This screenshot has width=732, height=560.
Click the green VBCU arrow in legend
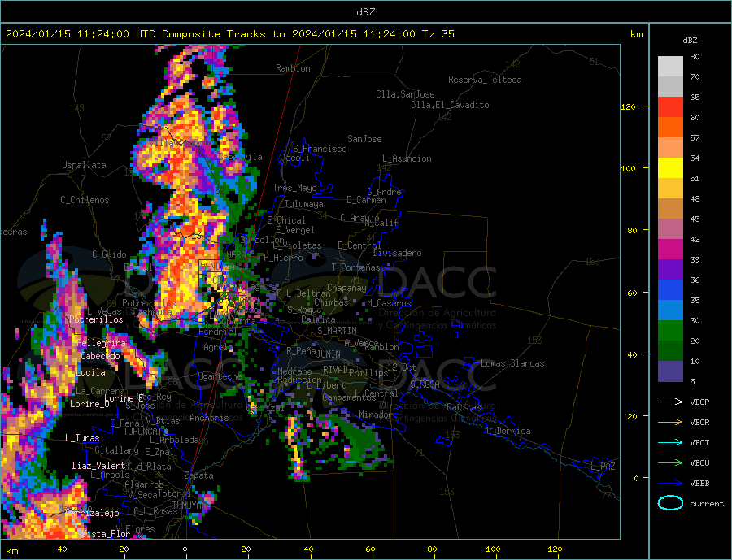pos(670,463)
